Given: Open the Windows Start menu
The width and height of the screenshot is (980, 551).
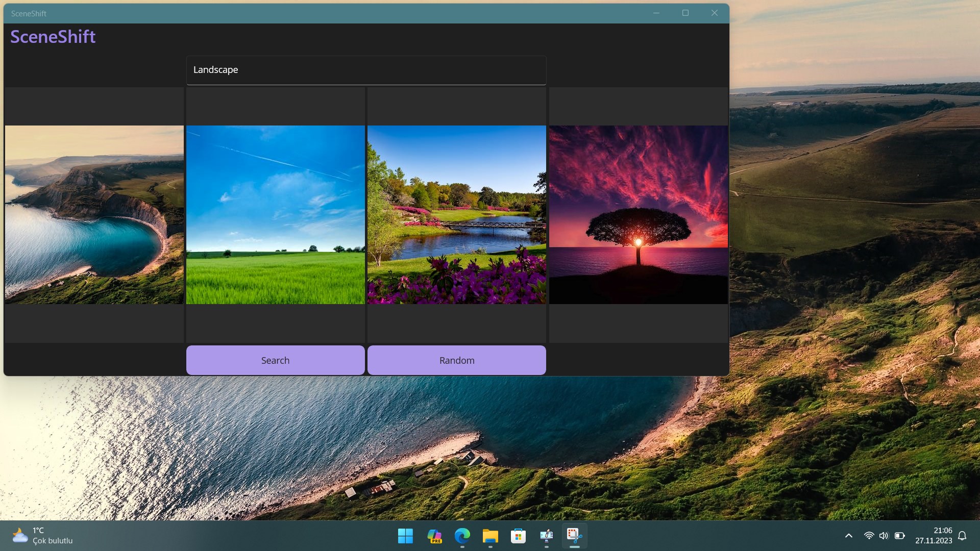Looking at the screenshot, I should (405, 536).
